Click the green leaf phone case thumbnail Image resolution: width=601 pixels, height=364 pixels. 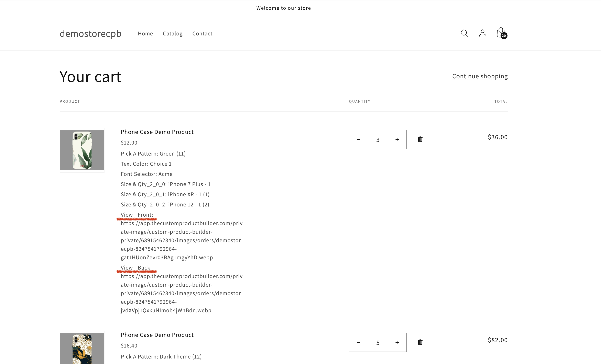click(x=82, y=150)
